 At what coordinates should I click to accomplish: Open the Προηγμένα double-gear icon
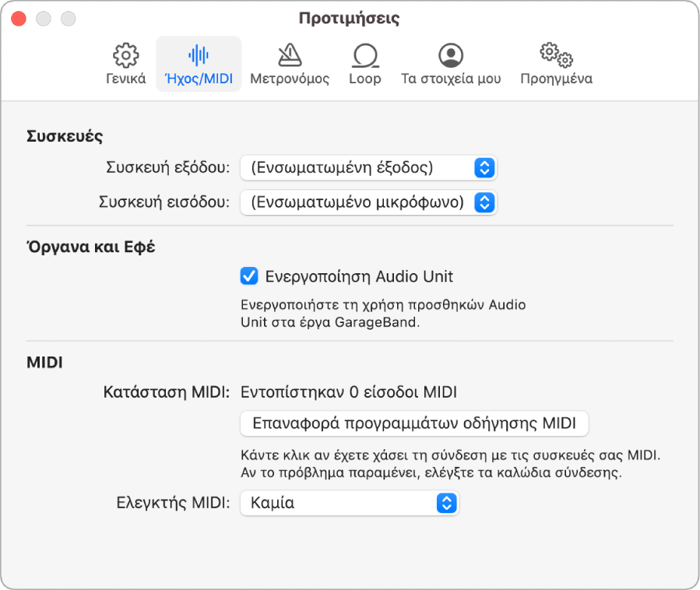click(556, 55)
